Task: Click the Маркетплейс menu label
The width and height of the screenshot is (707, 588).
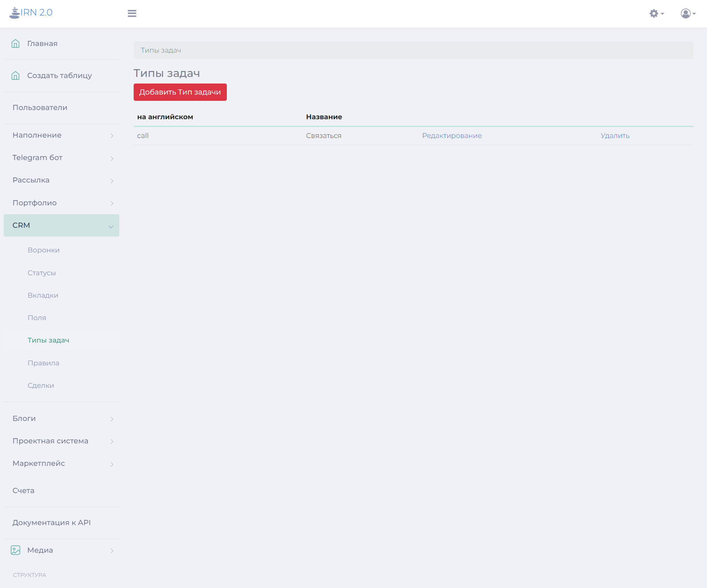Action: point(39,463)
